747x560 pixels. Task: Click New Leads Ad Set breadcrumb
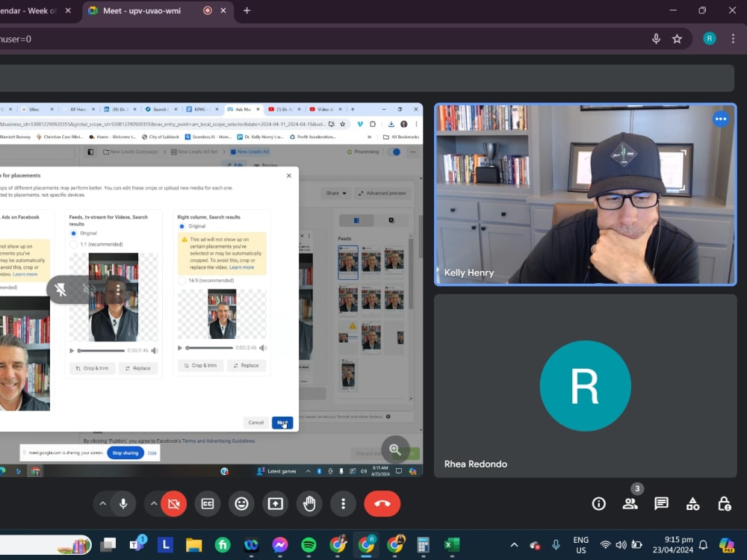pos(194,152)
